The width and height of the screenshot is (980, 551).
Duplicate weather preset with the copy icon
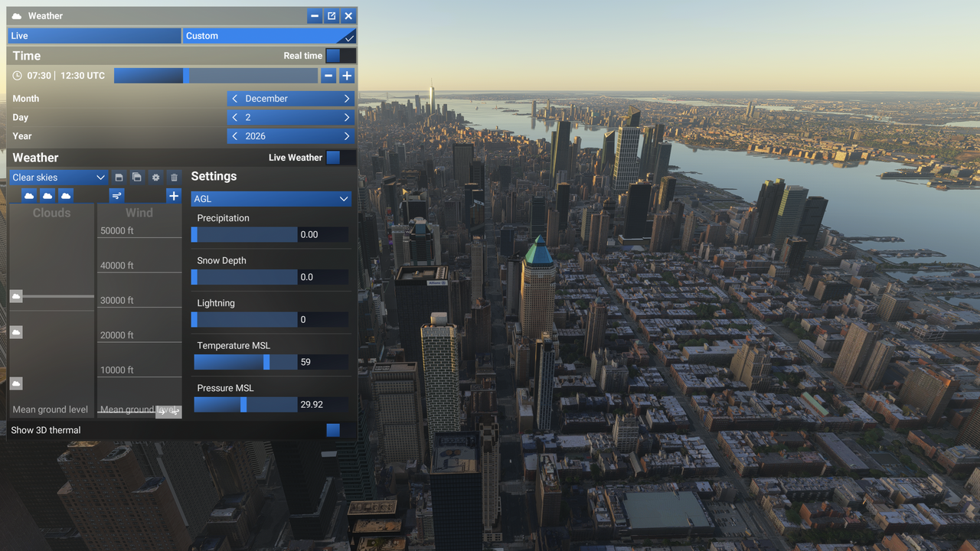coord(137,178)
